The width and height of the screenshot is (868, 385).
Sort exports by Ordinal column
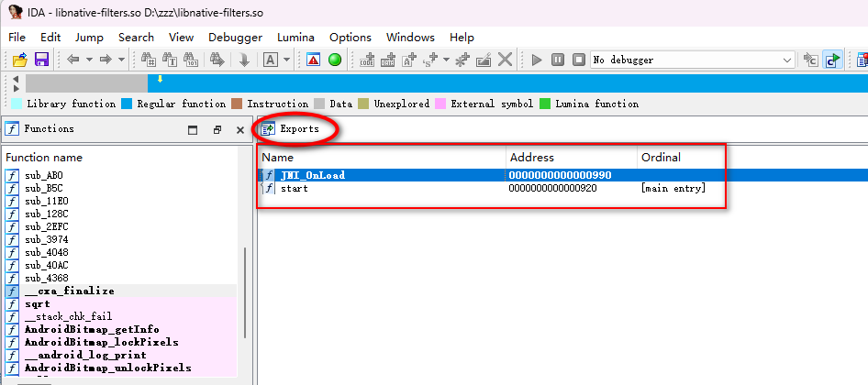coord(681,157)
